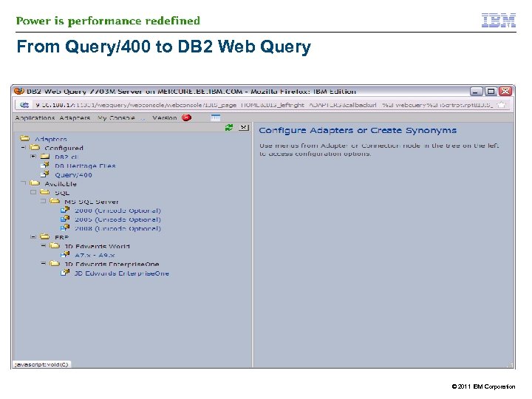Click the JD Edwards EnterpriseOne adapter leaf icon
Screen dimensions: 532x399
(x=65, y=272)
